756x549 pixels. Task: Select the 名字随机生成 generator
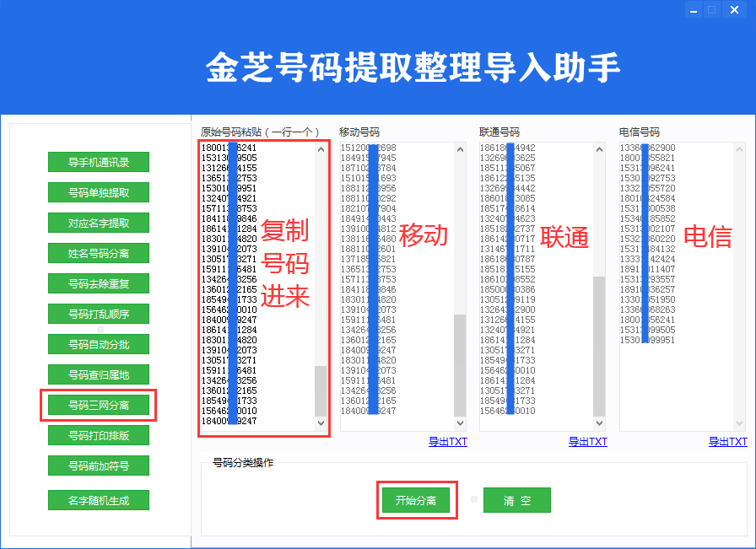point(99,499)
